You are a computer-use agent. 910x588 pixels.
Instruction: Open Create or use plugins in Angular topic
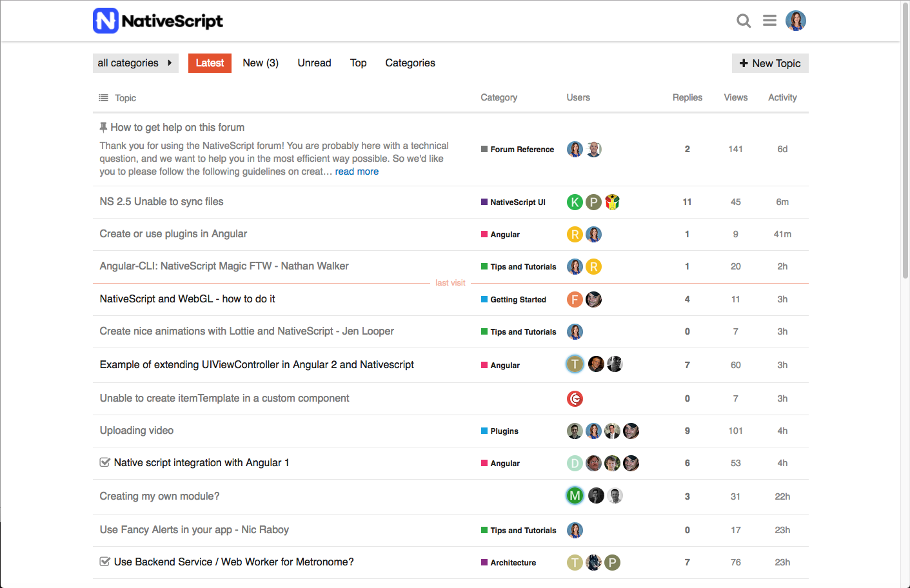coord(173,234)
